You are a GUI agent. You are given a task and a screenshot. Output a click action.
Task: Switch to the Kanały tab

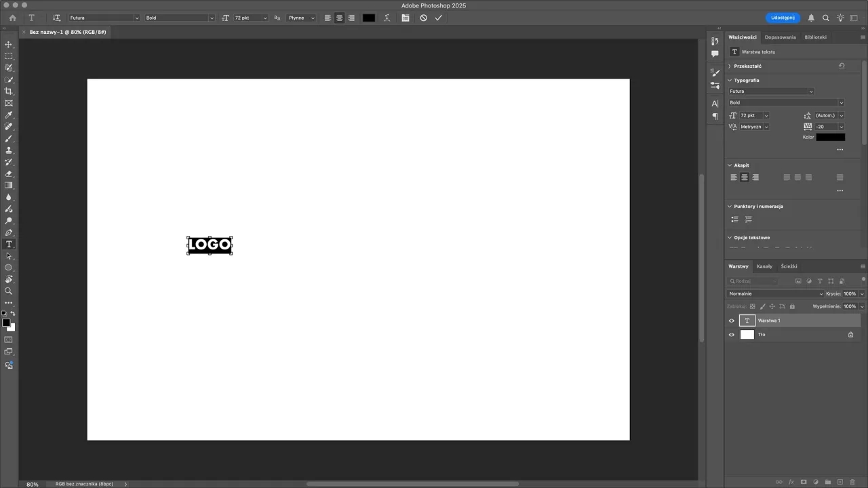[x=765, y=266]
